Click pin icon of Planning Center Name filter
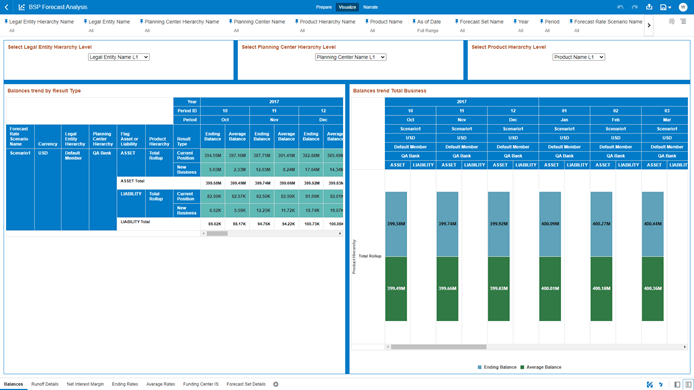Viewport: 694px width, 390px height. pyautogui.click(x=231, y=21)
